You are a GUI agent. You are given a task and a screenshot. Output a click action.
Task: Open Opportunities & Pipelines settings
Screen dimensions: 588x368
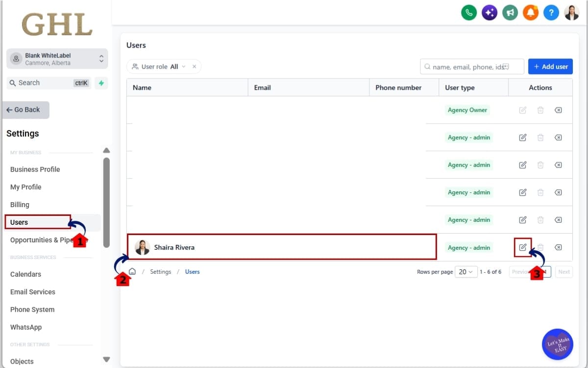[42, 240]
